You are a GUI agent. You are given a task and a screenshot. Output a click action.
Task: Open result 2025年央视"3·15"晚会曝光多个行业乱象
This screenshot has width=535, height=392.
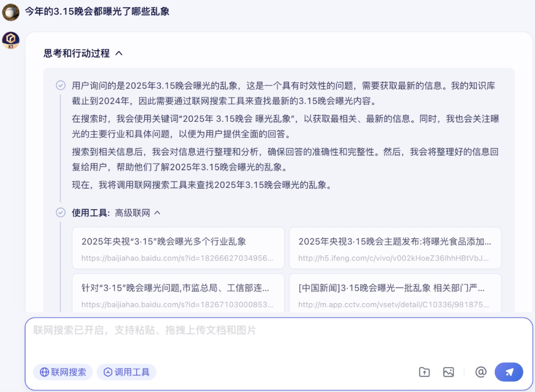coord(178,248)
